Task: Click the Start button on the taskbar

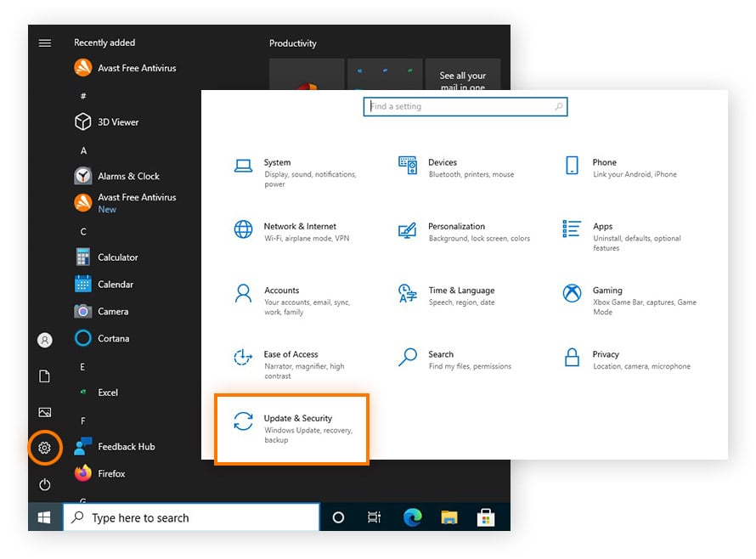Action: [x=43, y=517]
